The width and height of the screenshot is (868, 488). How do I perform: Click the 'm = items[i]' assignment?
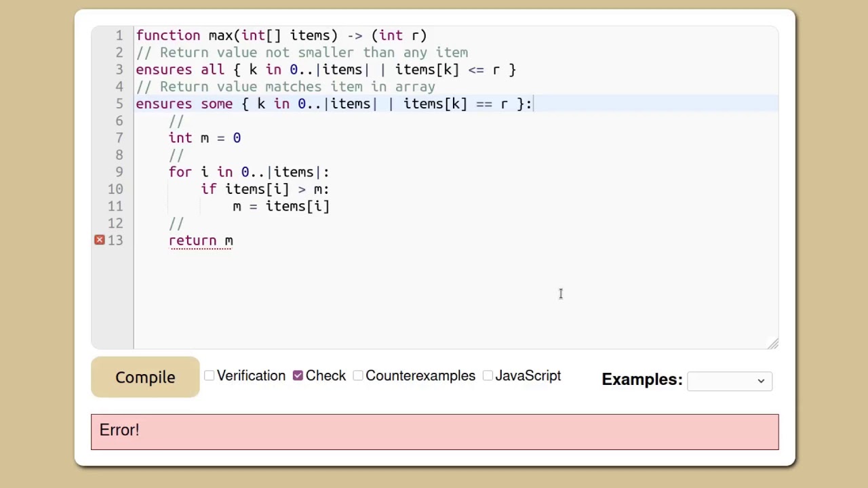[281, 206]
